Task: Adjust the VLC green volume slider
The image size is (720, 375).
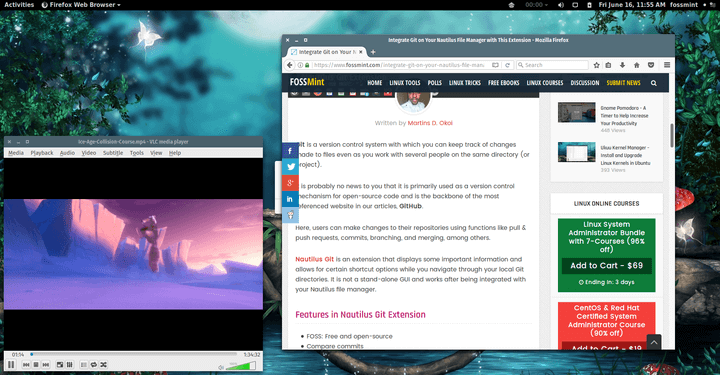Action: (x=242, y=366)
